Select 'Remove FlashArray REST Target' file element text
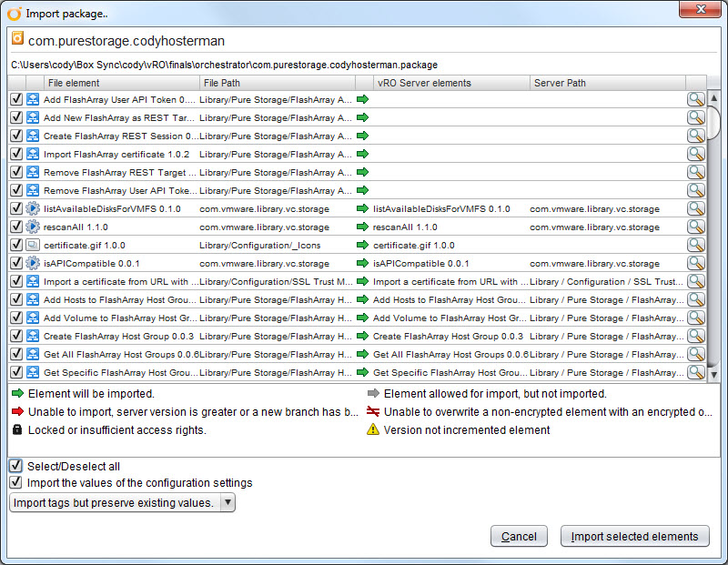The image size is (728, 565). [120, 173]
